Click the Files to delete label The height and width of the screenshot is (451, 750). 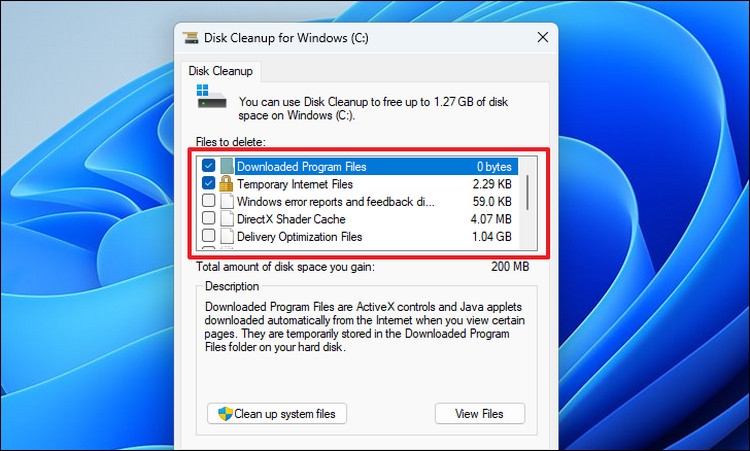231,142
